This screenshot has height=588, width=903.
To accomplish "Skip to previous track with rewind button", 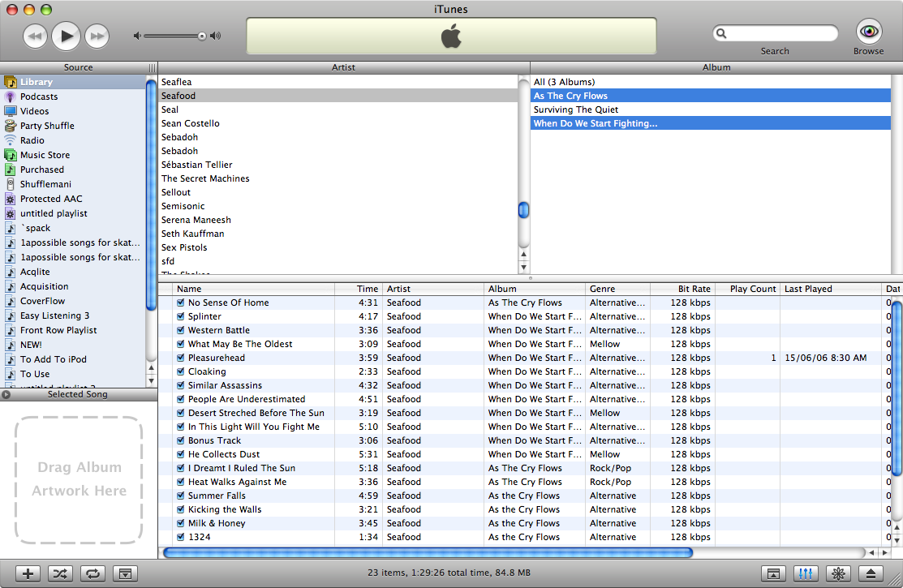I will (x=35, y=36).
